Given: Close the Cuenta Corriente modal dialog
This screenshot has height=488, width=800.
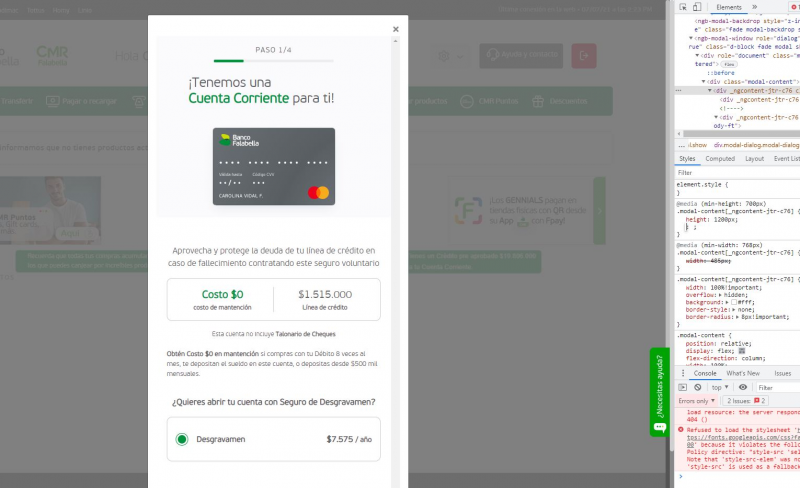Looking at the screenshot, I should tap(396, 30).
